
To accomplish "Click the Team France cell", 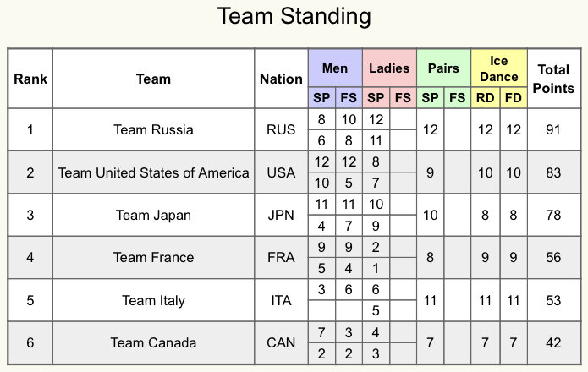I will (153, 257).
